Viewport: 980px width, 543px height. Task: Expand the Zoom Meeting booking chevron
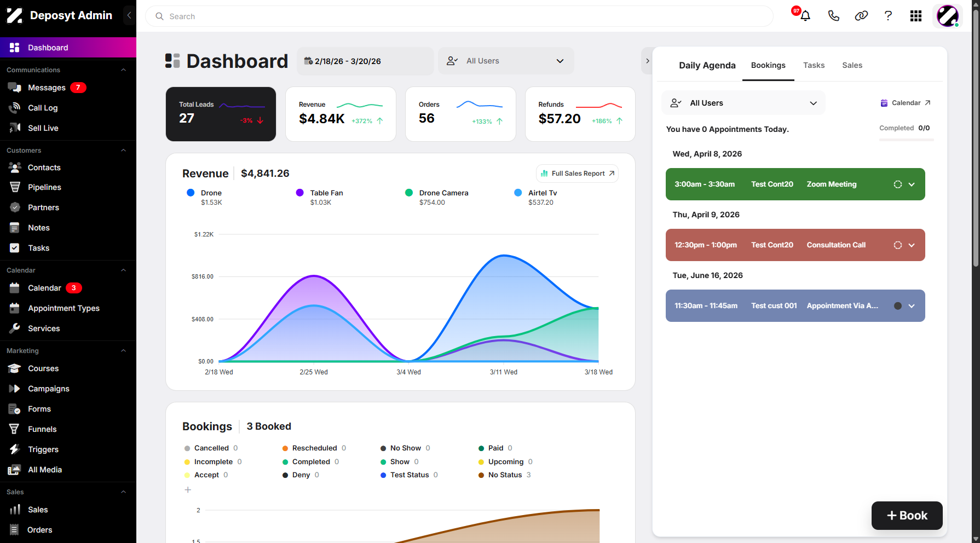[x=912, y=184]
